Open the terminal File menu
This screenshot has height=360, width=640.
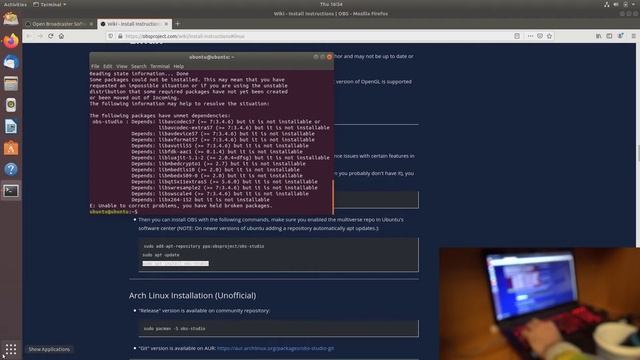(95, 66)
